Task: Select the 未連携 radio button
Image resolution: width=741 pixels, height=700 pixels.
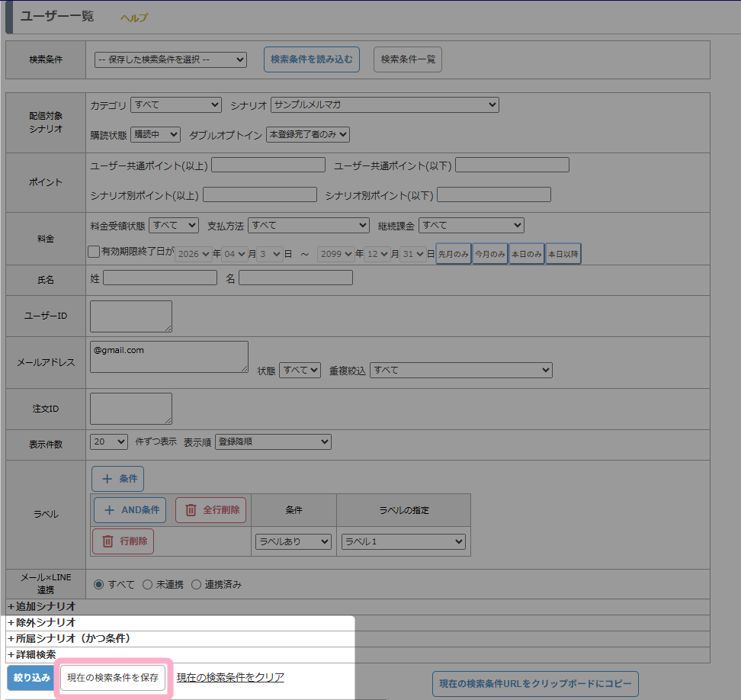Action: pyautogui.click(x=148, y=585)
